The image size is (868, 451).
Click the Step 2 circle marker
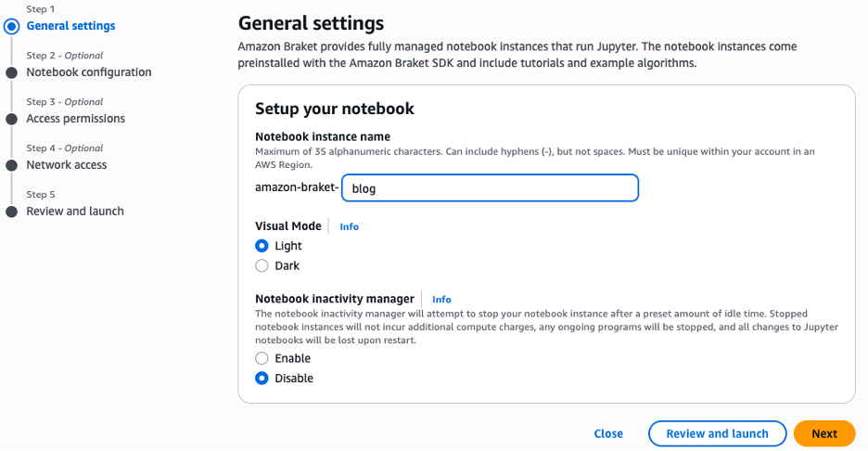pos(11,72)
